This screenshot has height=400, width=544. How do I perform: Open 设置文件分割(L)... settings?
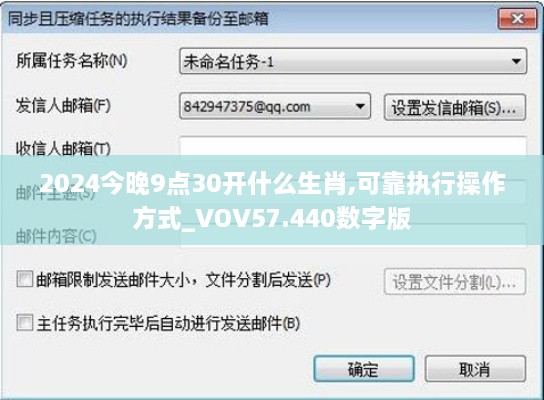[455, 282]
